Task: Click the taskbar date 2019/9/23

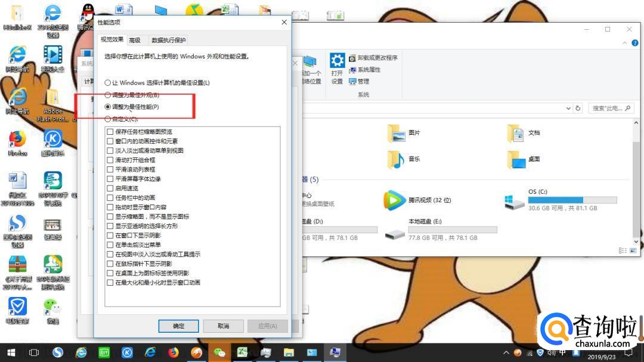Action: (x=602, y=357)
